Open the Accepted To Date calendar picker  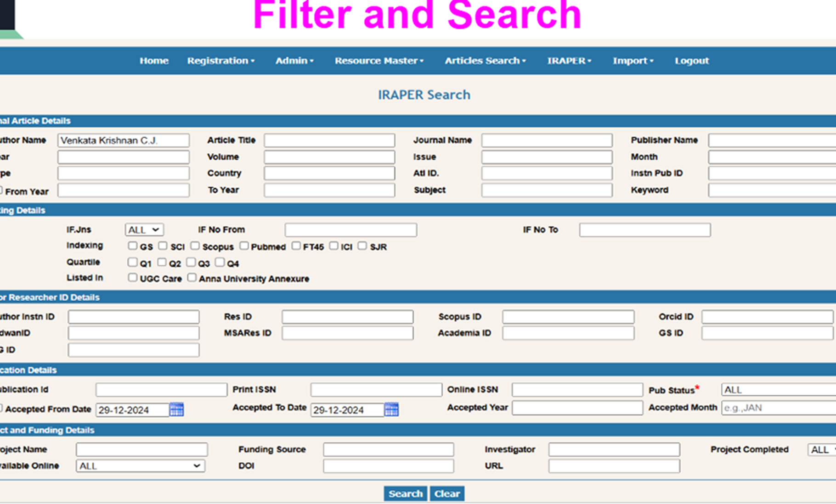pyautogui.click(x=391, y=409)
